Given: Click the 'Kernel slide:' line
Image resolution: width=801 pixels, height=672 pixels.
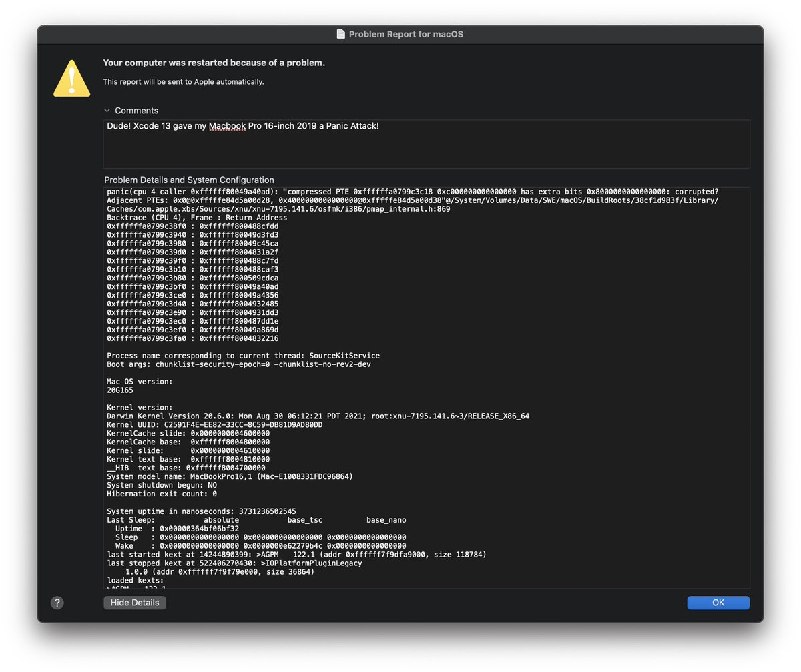Looking at the screenshot, I should (x=188, y=451).
